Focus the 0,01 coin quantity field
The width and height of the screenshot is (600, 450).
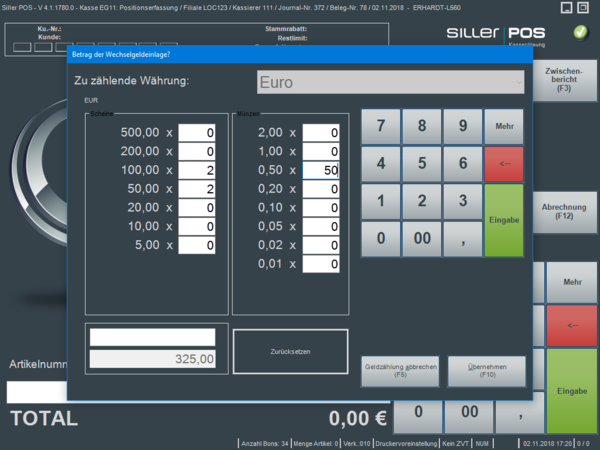(321, 264)
